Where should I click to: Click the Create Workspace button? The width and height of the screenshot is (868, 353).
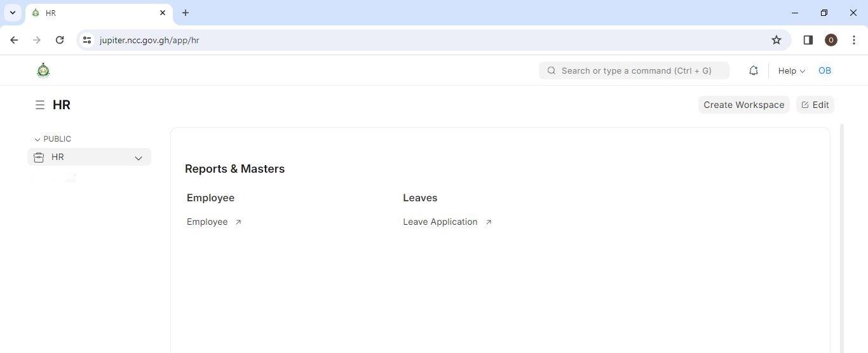[743, 105]
